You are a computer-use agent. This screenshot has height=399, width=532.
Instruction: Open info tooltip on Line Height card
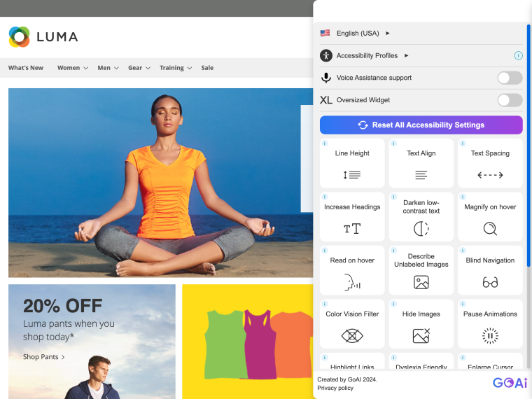click(x=324, y=143)
